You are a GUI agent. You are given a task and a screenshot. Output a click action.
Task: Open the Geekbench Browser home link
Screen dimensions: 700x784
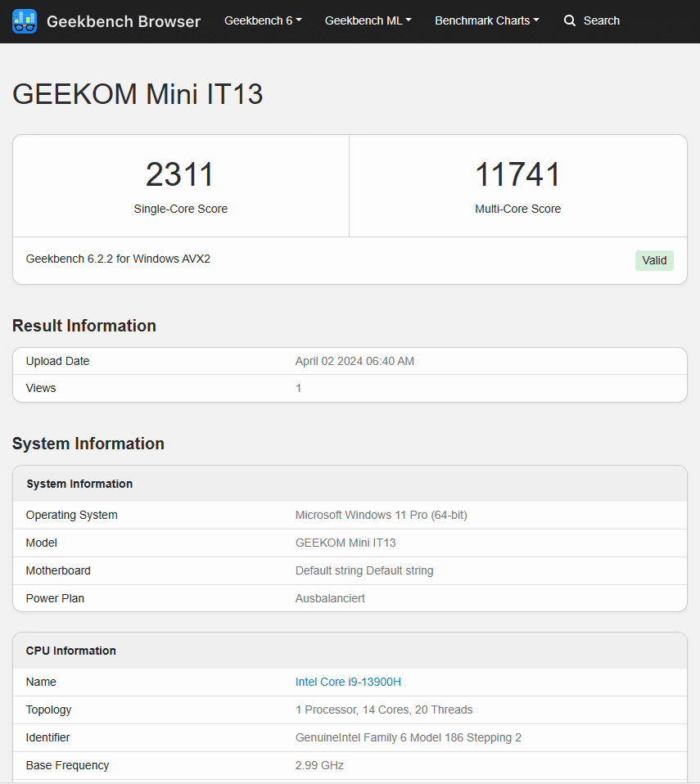point(124,21)
